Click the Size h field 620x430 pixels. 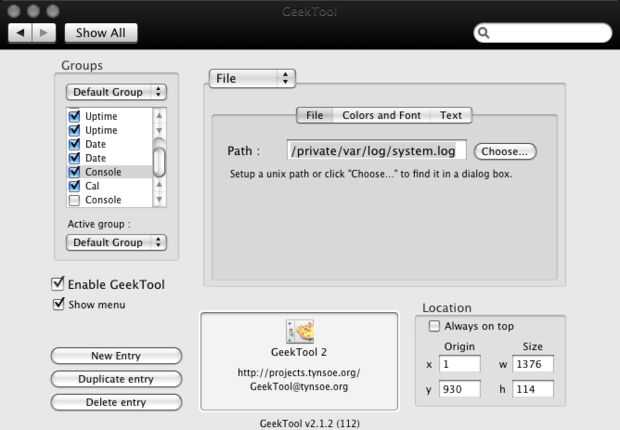[533, 389]
